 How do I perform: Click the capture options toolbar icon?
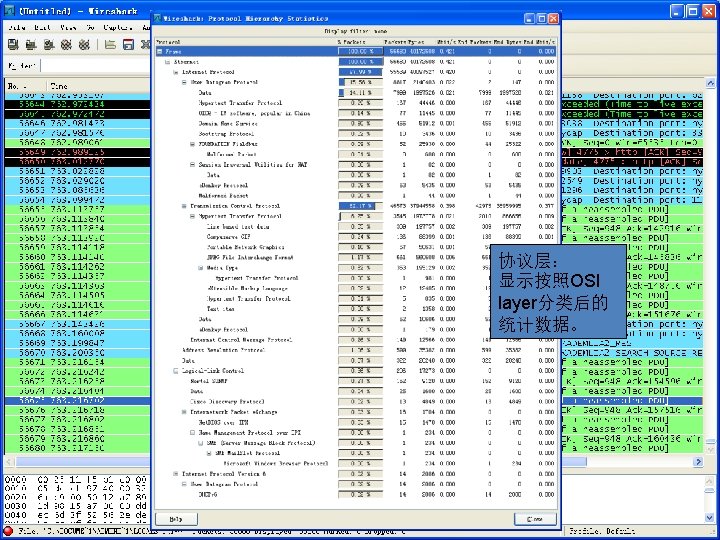[31, 45]
